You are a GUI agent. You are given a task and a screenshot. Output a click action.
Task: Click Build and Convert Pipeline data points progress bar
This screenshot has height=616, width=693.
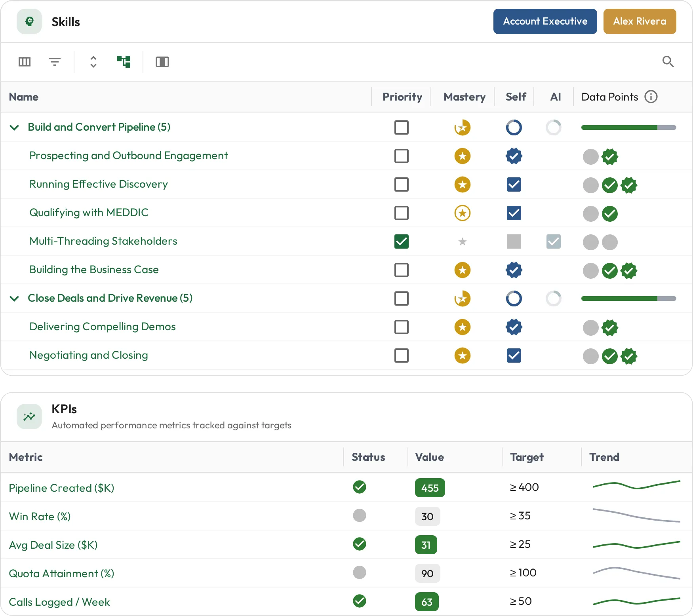(x=629, y=127)
